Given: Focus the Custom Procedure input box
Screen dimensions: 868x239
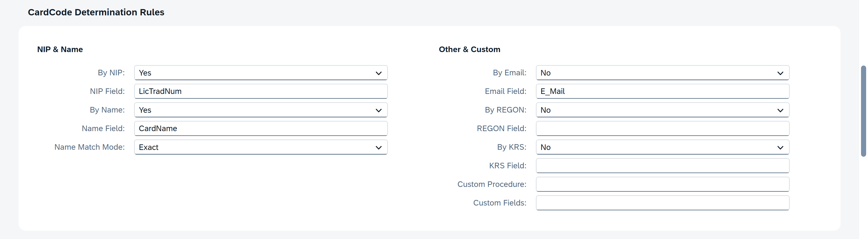Looking at the screenshot, I should (x=663, y=184).
